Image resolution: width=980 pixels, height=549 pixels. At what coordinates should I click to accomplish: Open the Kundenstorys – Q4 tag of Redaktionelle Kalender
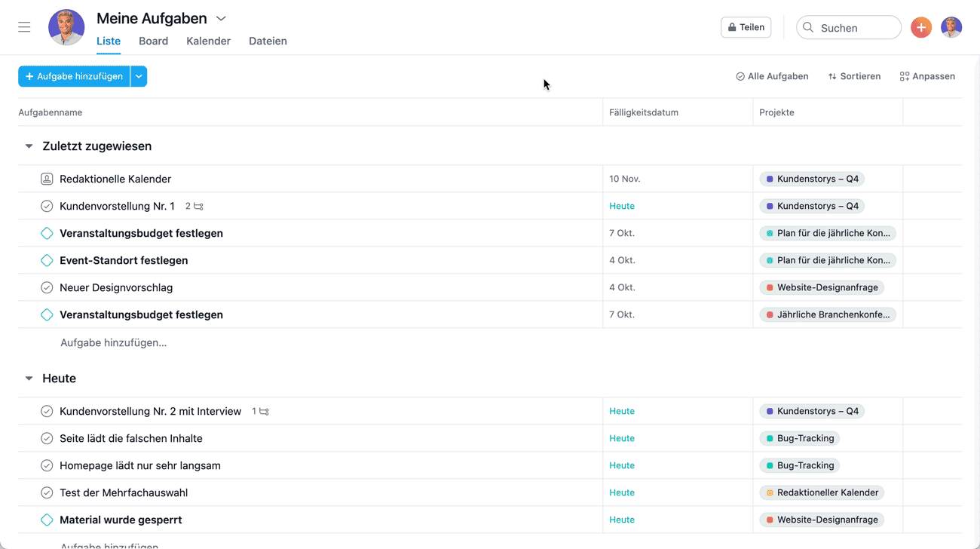click(812, 179)
